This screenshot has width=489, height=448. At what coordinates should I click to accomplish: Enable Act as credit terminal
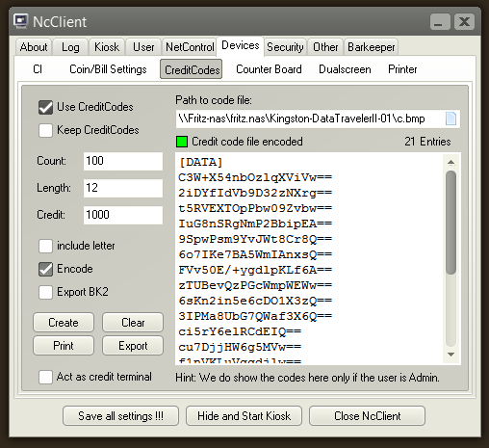point(45,377)
